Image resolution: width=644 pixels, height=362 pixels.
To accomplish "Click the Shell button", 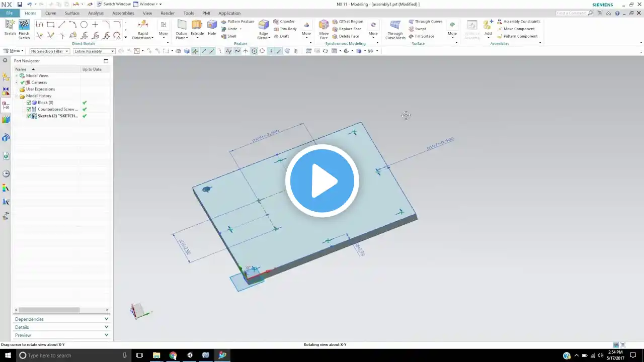I will [229, 36].
